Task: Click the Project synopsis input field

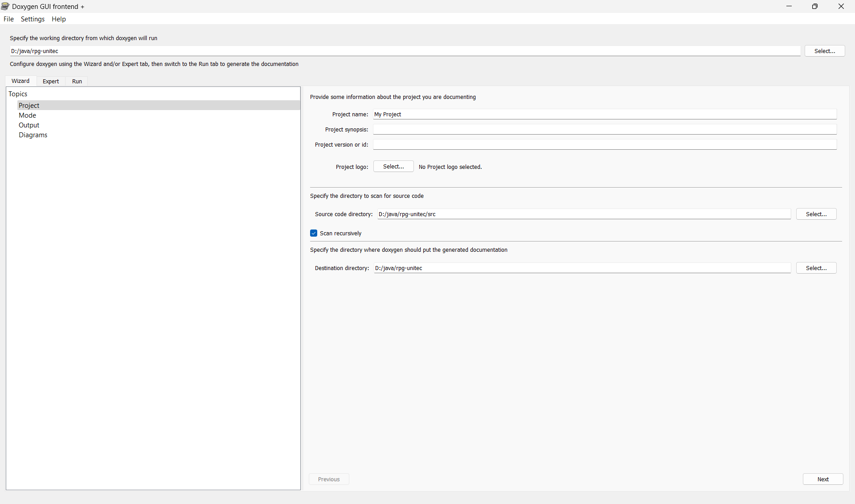Action: [605, 129]
